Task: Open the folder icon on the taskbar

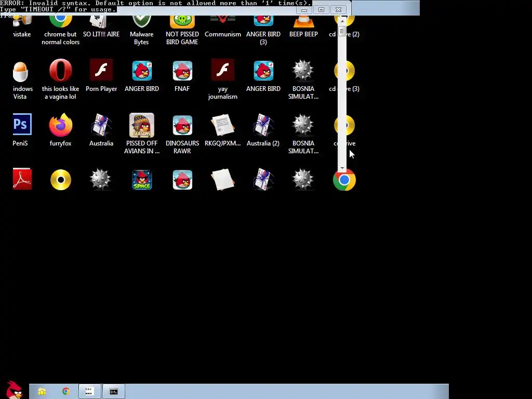Action: [x=42, y=392]
